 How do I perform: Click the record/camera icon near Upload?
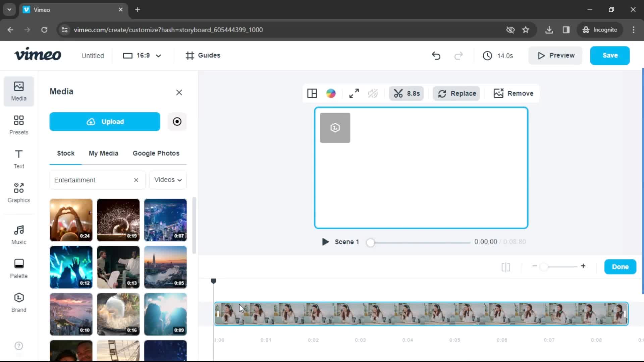(176, 122)
